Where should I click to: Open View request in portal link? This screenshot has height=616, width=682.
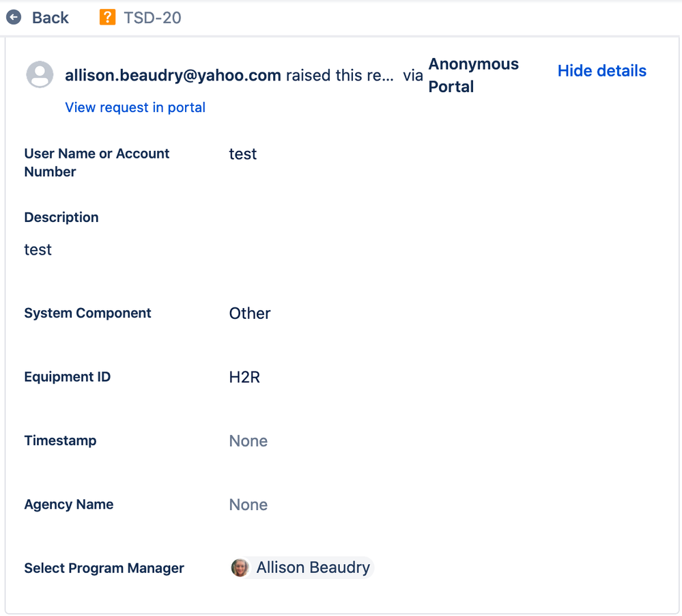point(135,107)
